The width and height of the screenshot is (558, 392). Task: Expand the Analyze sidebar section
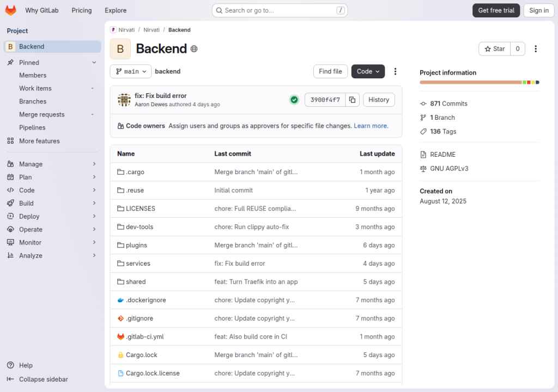point(52,255)
